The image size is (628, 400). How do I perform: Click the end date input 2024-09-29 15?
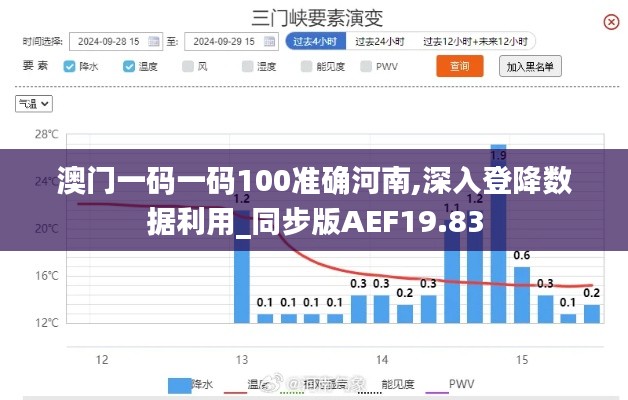231,41
